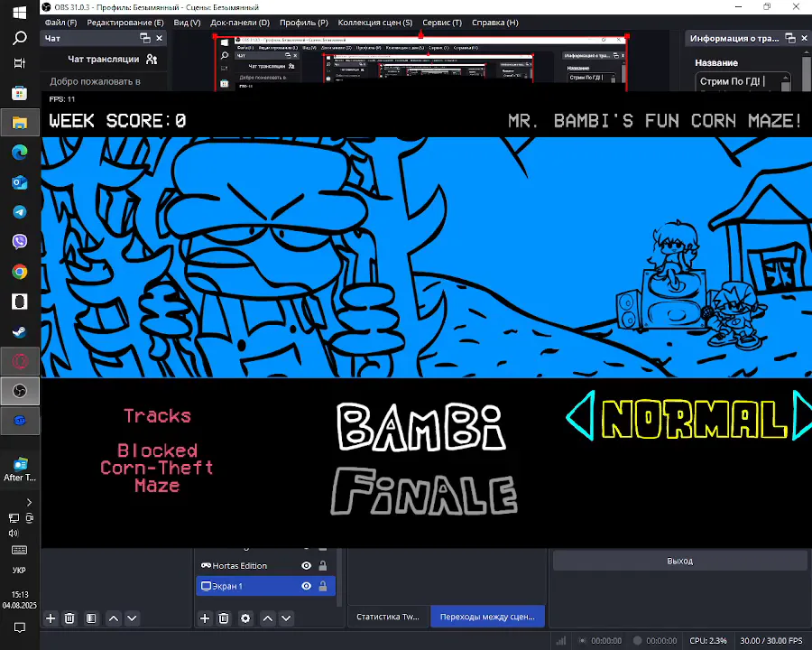The image size is (812, 650).
Task: Click the sources list scrollbar
Action: point(339,577)
